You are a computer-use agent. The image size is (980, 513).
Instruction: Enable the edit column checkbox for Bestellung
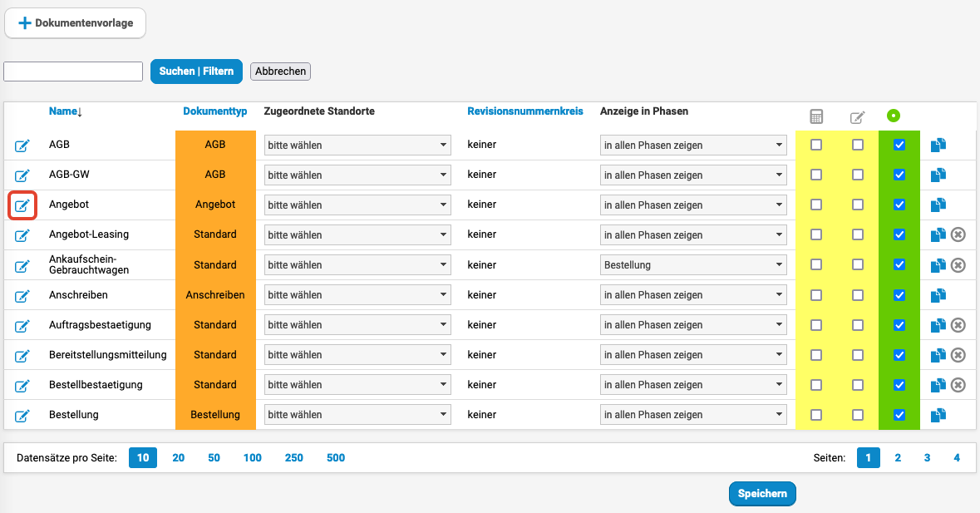click(x=858, y=415)
